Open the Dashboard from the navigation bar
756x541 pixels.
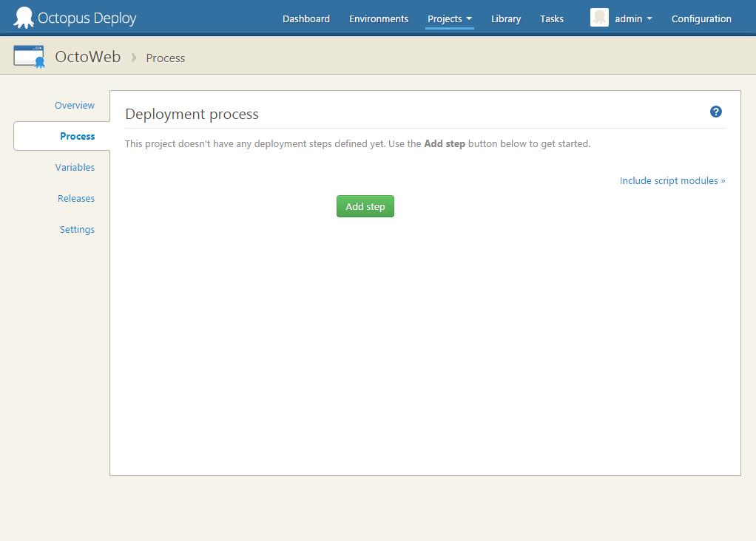(306, 18)
